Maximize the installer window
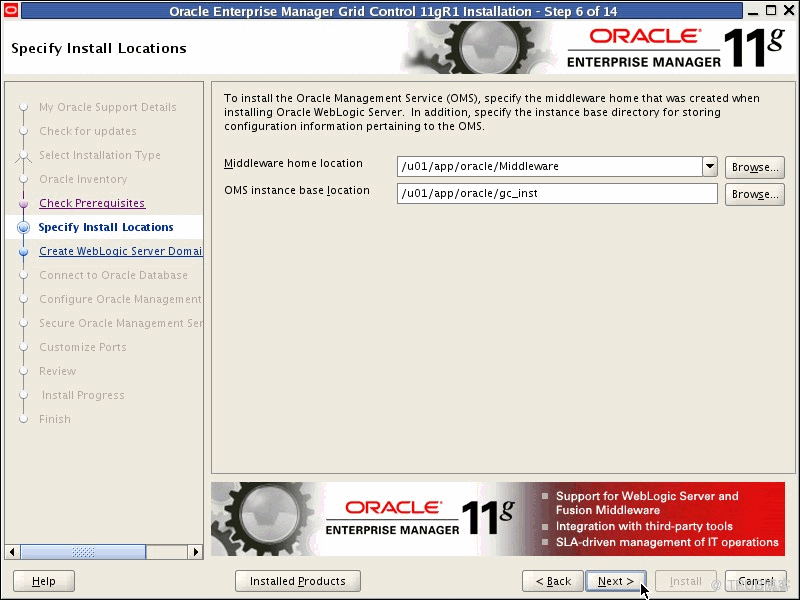The image size is (800, 600). pyautogui.click(x=771, y=10)
